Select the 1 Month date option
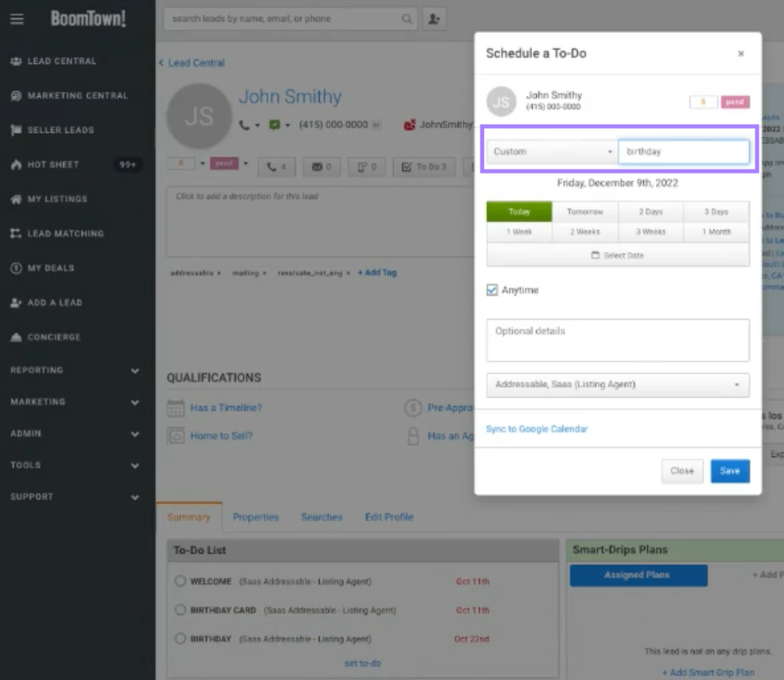784x680 pixels. click(x=716, y=232)
